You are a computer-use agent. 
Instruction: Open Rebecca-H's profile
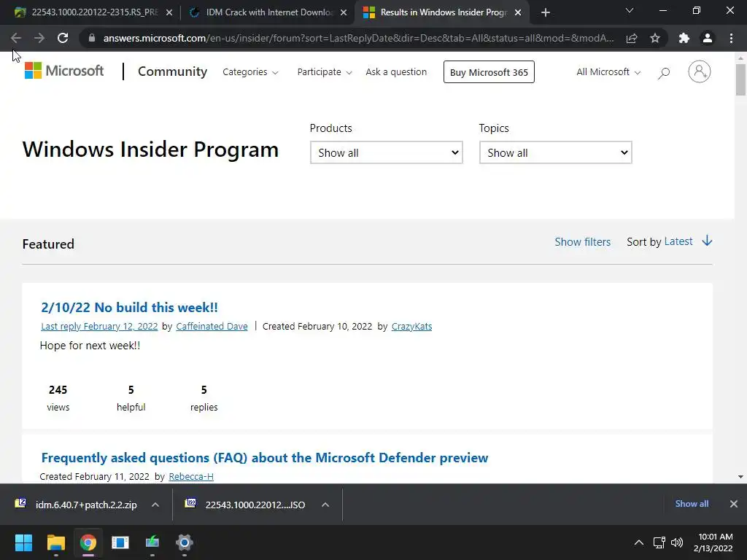(191, 476)
